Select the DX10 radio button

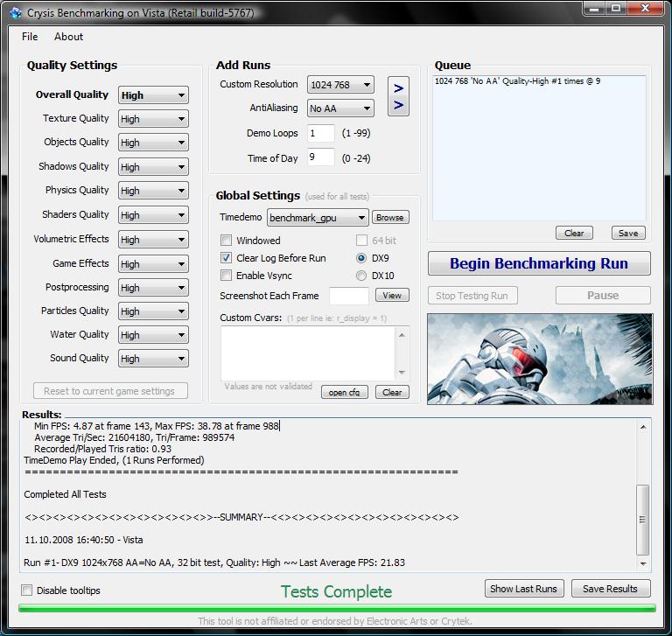pyautogui.click(x=361, y=276)
